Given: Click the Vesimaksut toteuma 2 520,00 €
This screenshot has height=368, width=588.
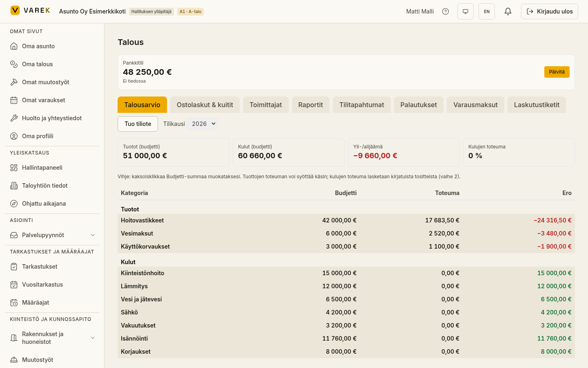Looking at the screenshot, I should coord(444,233).
